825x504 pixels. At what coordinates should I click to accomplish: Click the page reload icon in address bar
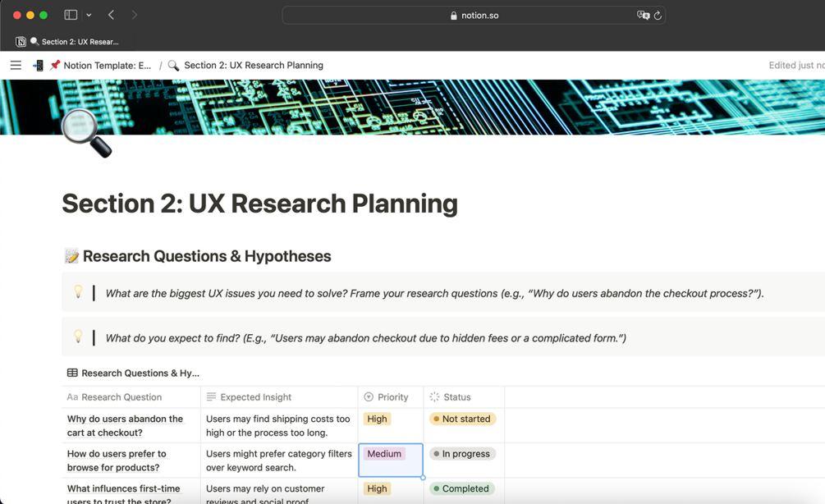click(x=658, y=16)
